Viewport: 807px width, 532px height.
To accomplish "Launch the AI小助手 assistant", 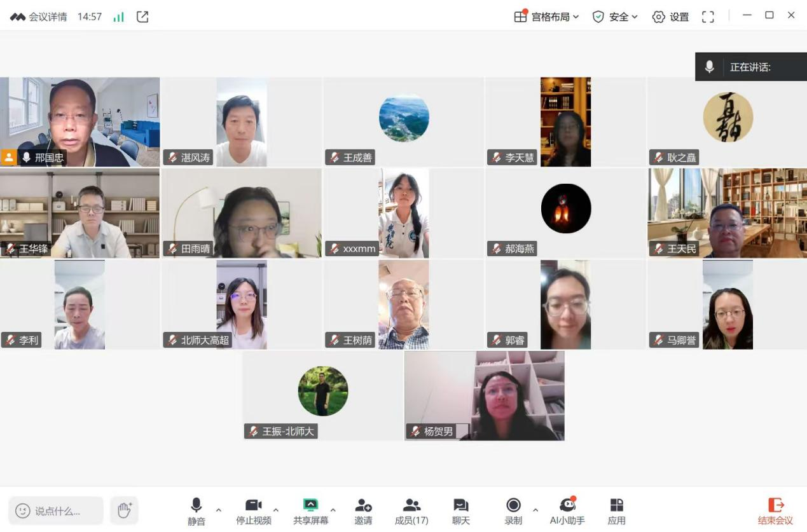I will coord(567,504).
